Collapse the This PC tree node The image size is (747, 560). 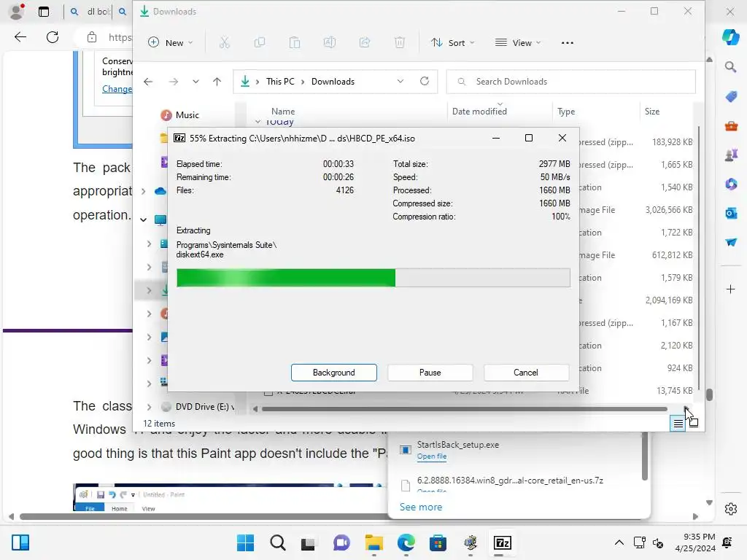coord(144,219)
